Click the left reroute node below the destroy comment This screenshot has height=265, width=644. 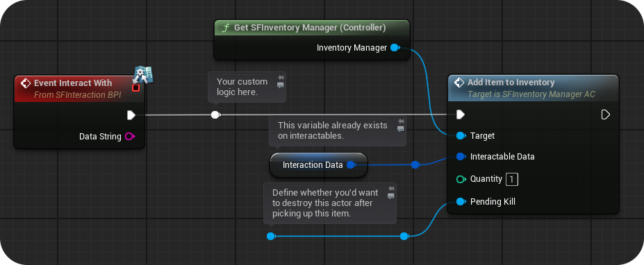(271, 237)
